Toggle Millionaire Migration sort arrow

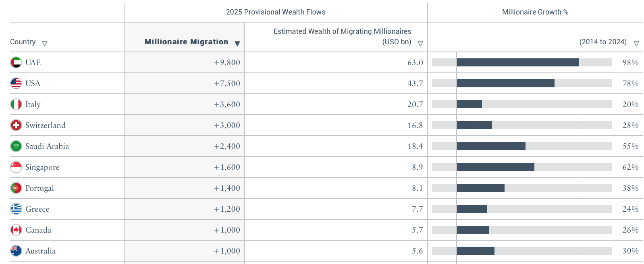point(237,43)
